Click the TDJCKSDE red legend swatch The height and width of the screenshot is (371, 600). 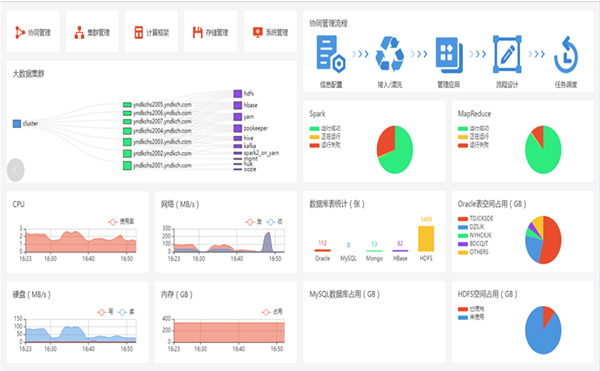point(463,219)
